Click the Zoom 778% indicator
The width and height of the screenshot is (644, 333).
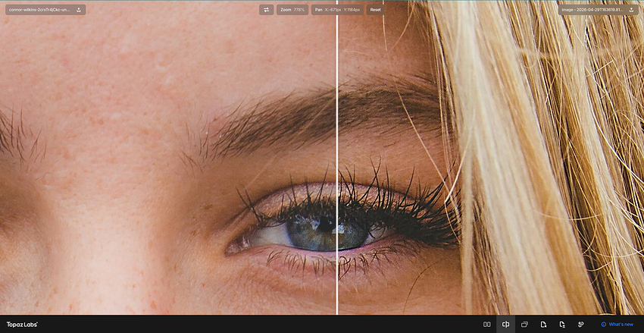click(292, 10)
